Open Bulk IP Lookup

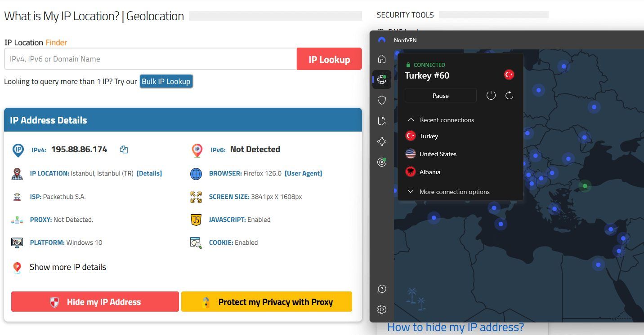(166, 81)
